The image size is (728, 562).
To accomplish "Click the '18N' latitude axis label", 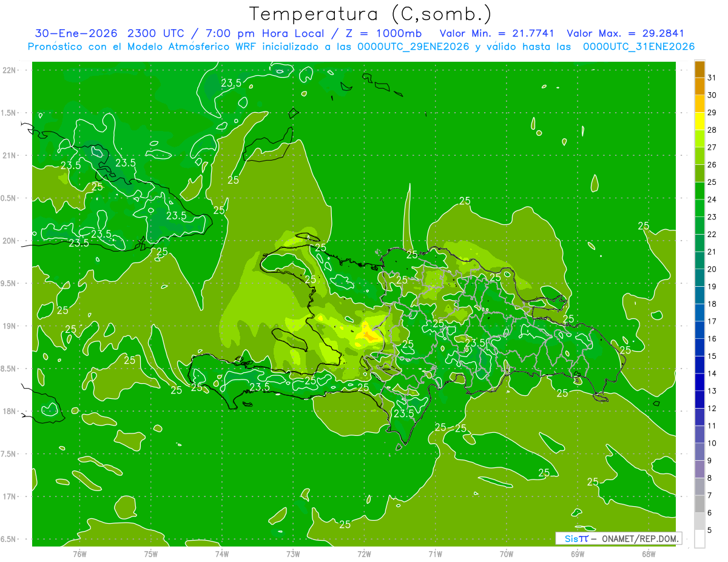I will click(9, 411).
